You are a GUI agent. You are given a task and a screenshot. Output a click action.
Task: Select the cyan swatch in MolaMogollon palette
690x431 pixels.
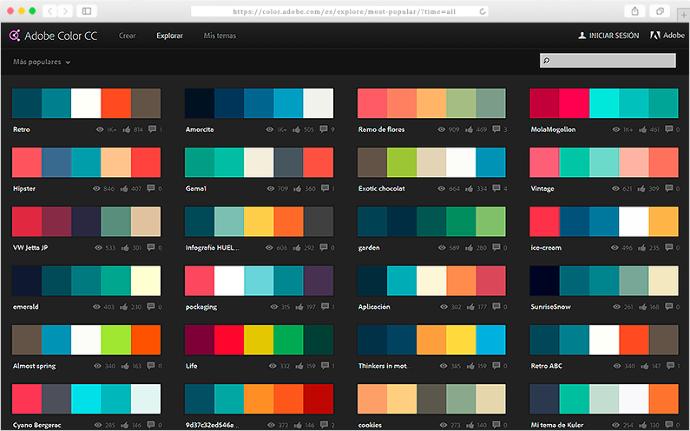[604, 103]
